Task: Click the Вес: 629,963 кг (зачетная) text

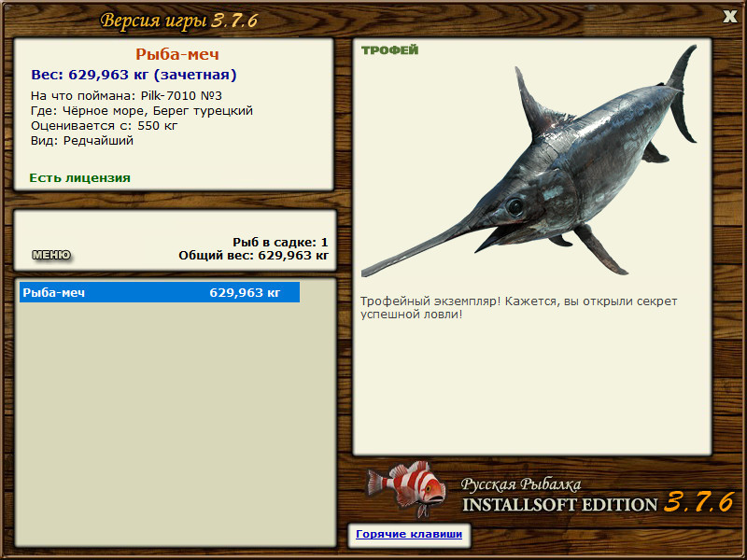Action: coord(134,75)
